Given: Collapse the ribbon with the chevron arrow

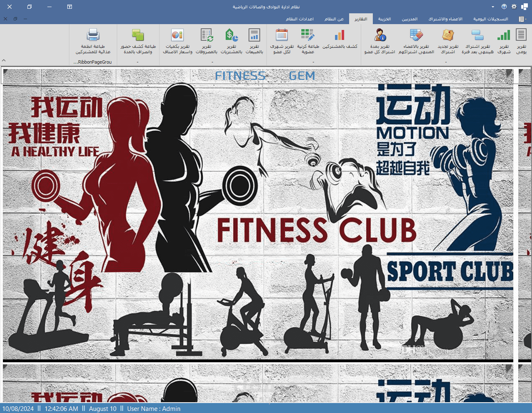Looking at the screenshot, I should [x=4, y=60].
